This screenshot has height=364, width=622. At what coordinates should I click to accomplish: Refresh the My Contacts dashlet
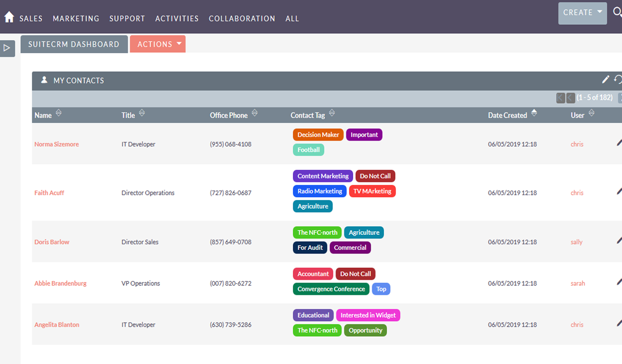coord(618,80)
